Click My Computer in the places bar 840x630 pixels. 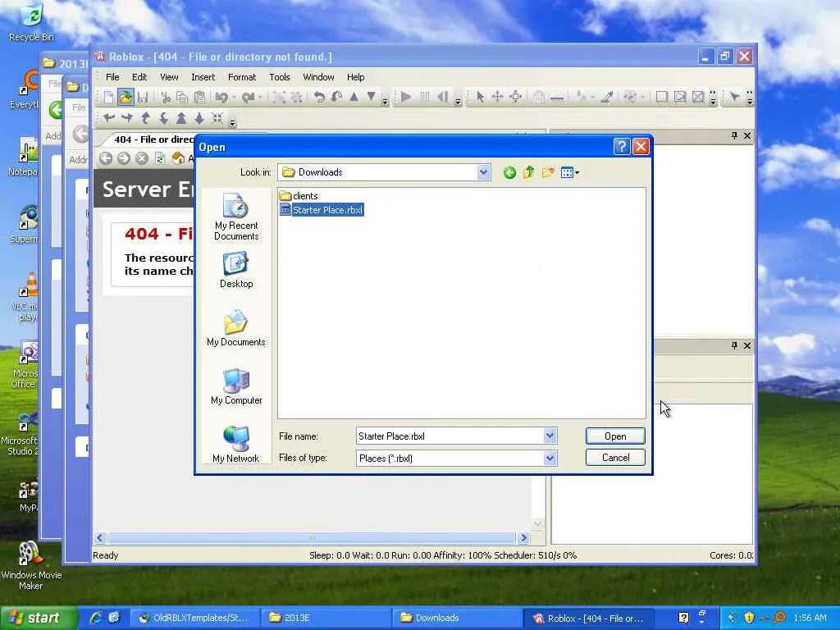236,386
